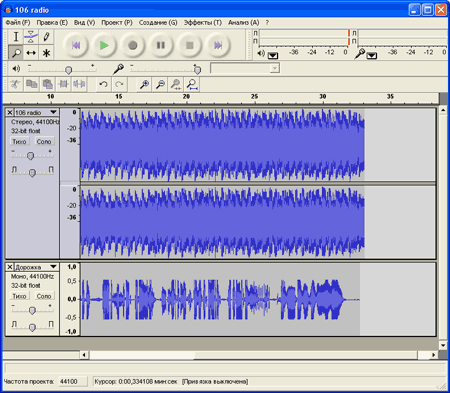Close the 106 radio track

tap(10, 112)
